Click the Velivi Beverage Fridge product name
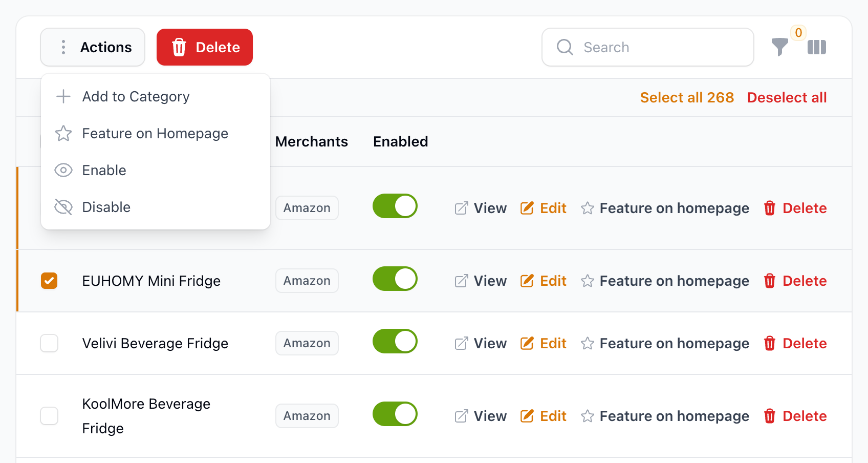Image resolution: width=868 pixels, height=463 pixels. [155, 343]
